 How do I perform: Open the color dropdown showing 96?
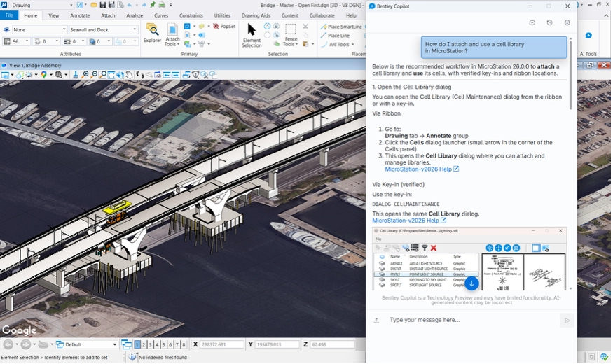tap(16, 41)
